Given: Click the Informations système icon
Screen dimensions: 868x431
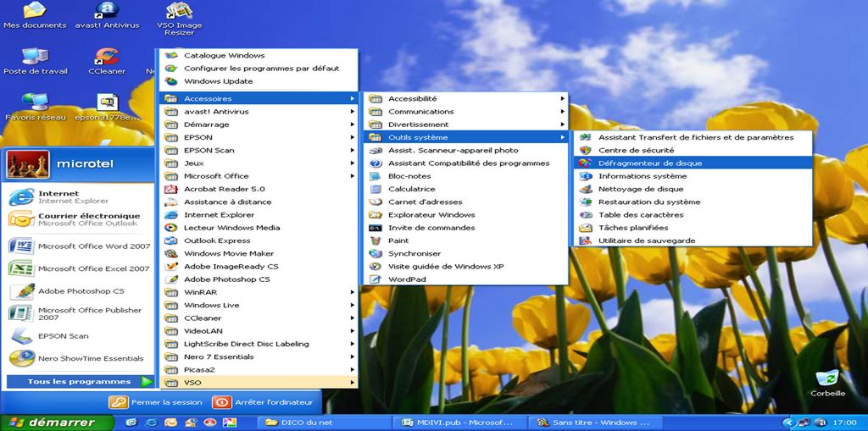Looking at the screenshot, I should tap(585, 176).
